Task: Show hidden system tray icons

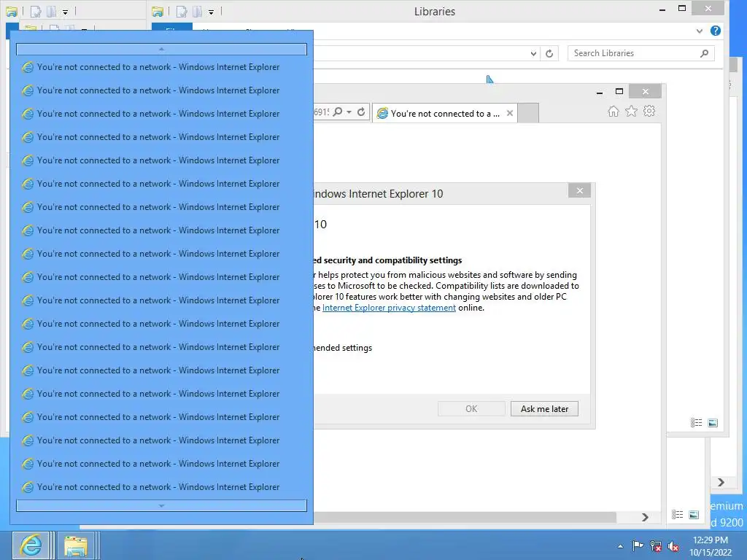Action: [x=620, y=546]
